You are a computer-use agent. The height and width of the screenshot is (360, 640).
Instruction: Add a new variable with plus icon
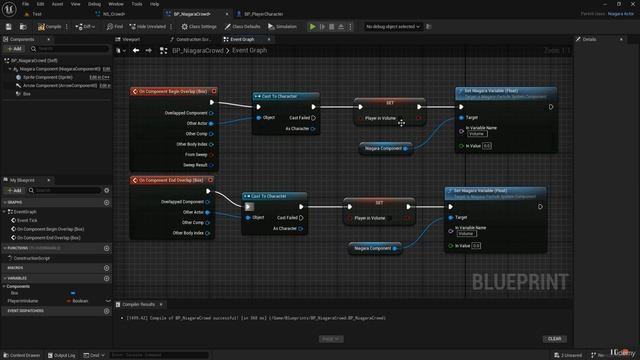pyautogui.click(x=107, y=278)
